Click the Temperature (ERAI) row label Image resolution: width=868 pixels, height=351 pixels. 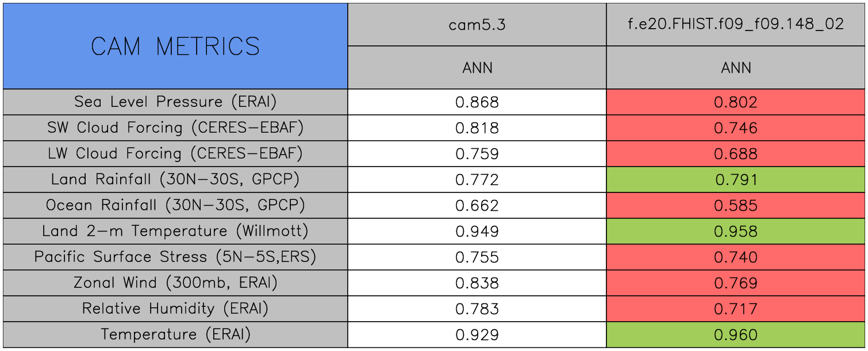(175, 335)
